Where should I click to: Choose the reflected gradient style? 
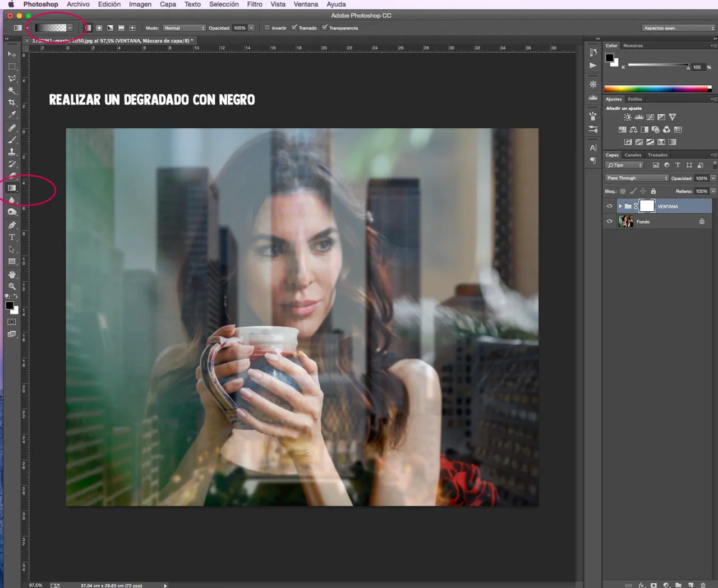click(121, 28)
